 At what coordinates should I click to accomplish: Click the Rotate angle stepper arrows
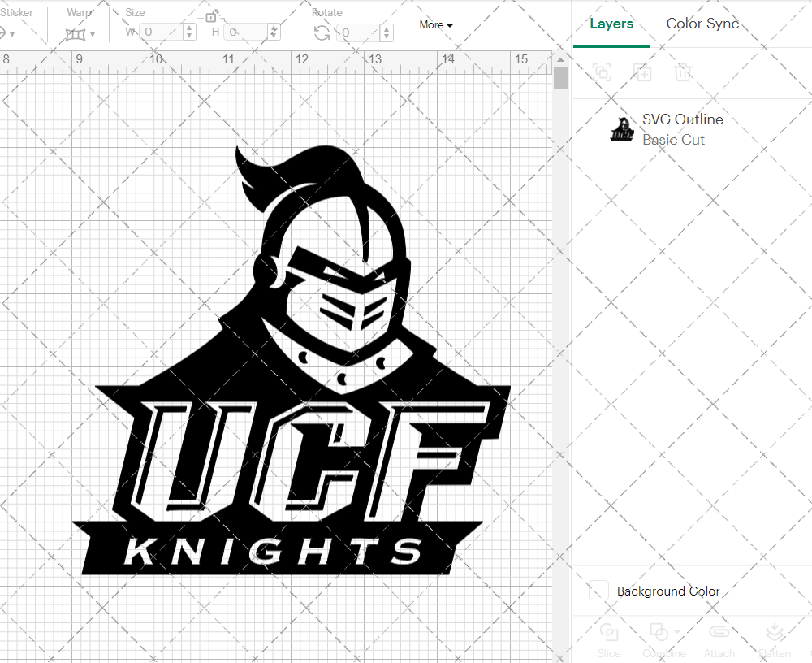click(387, 32)
